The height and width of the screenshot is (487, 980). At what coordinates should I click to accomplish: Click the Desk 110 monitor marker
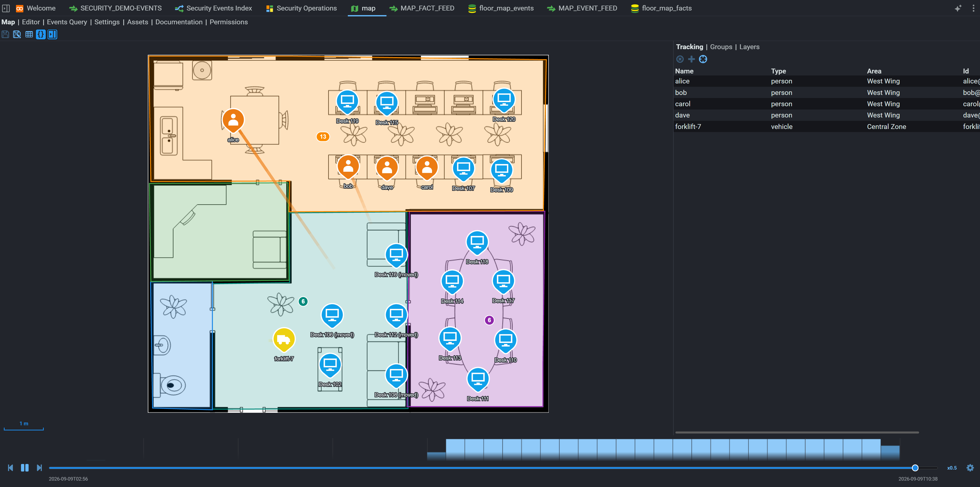click(x=505, y=341)
